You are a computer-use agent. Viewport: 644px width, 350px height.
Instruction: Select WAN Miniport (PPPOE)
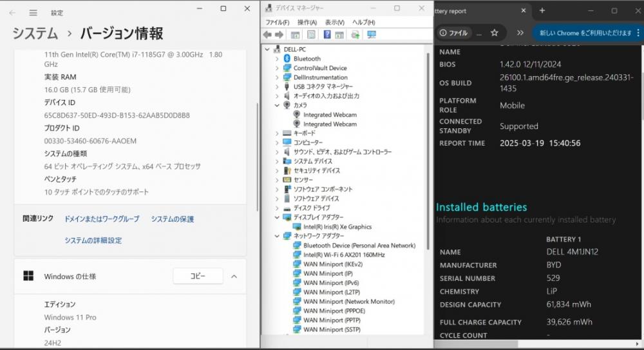[x=334, y=311]
